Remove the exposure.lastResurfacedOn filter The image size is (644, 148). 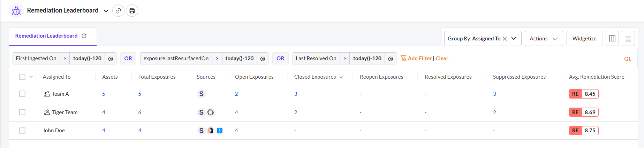pyautogui.click(x=263, y=59)
